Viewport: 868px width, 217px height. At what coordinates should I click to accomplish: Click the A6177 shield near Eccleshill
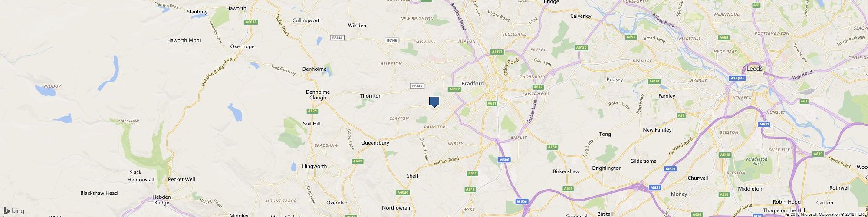coord(497,52)
